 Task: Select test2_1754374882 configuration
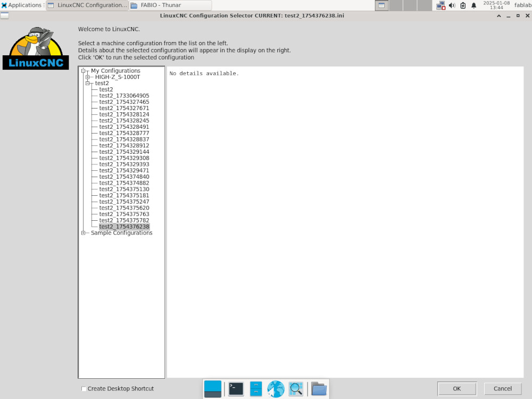tap(124, 183)
